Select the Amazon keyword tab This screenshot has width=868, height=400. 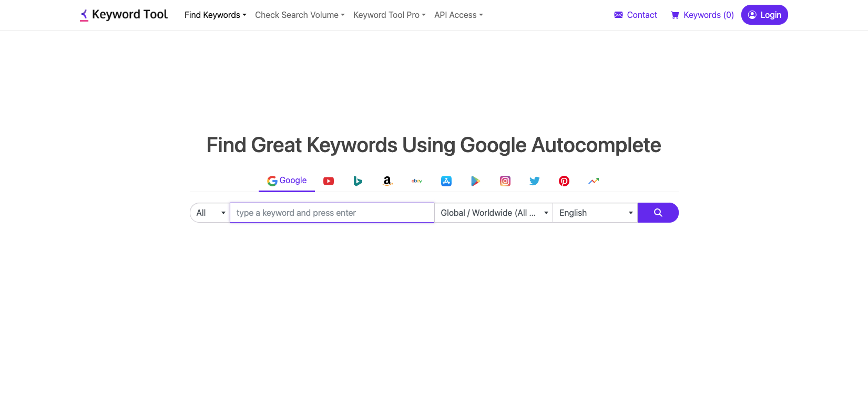click(x=387, y=181)
